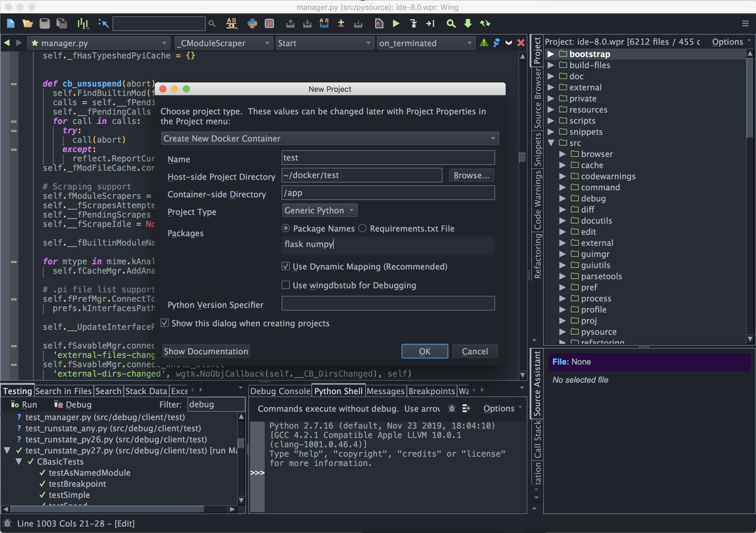Expand the bootstrap folder in project tree
This screenshot has height=533, width=756.
click(x=551, y=54)
